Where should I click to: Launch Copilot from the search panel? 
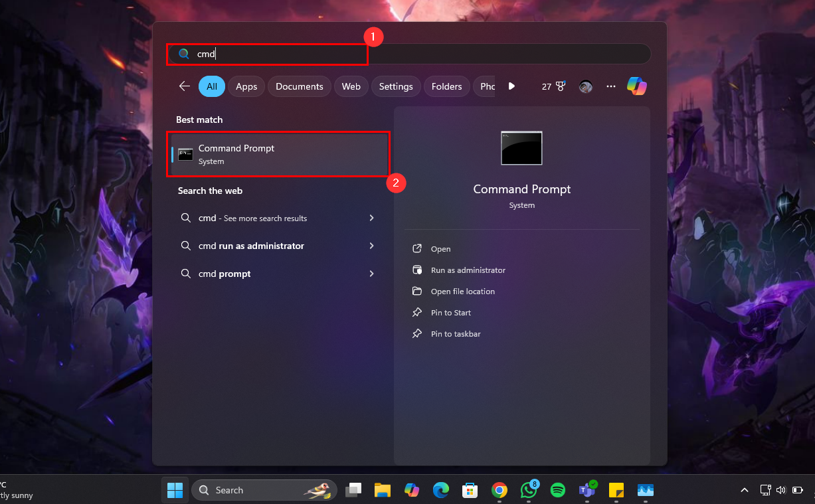click(x=637, y=86)
